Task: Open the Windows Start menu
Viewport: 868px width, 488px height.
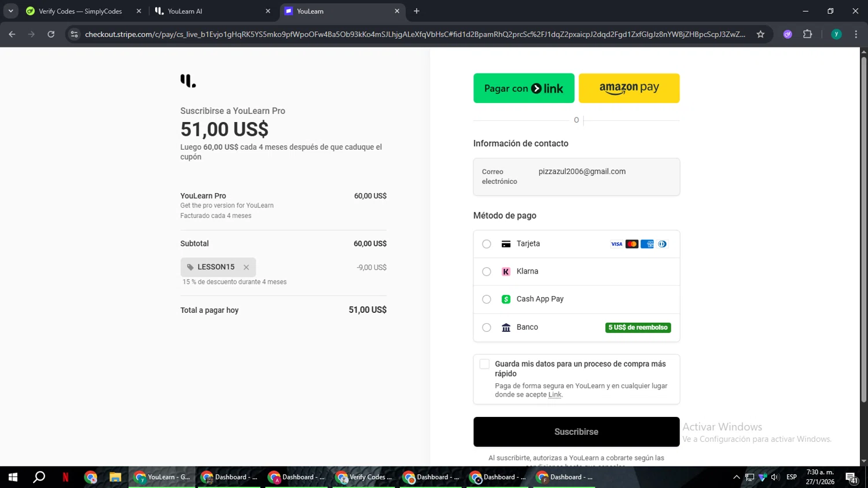Action: (13, 477)
